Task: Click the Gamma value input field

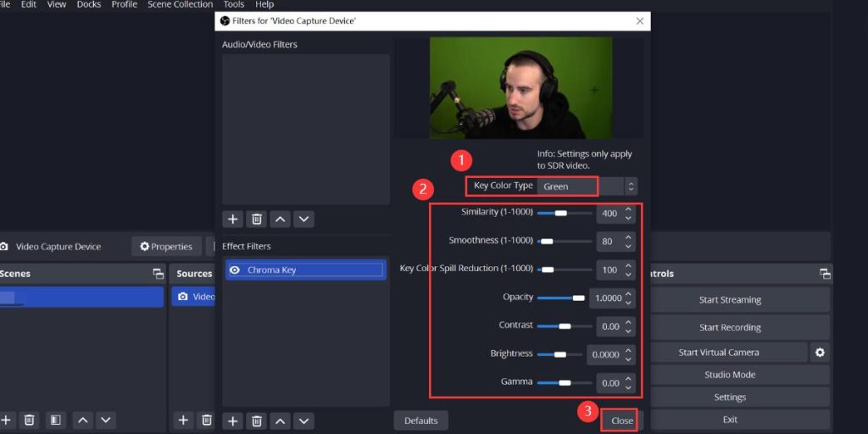Action: coord(609,383)
